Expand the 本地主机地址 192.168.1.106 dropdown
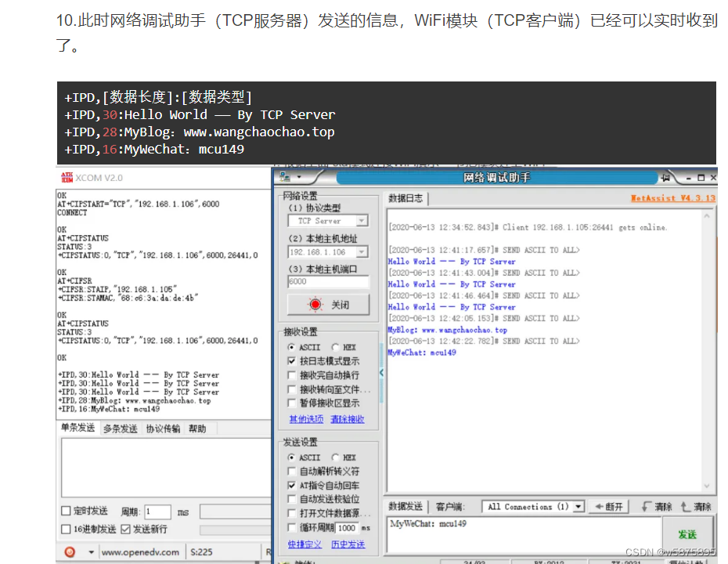 tap(362, 251)
